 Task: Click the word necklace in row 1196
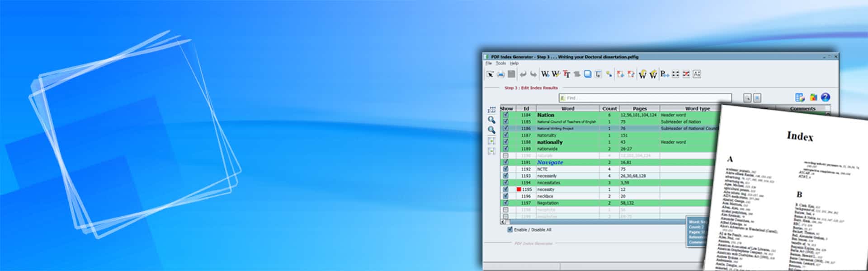click(x=545, y=196)
